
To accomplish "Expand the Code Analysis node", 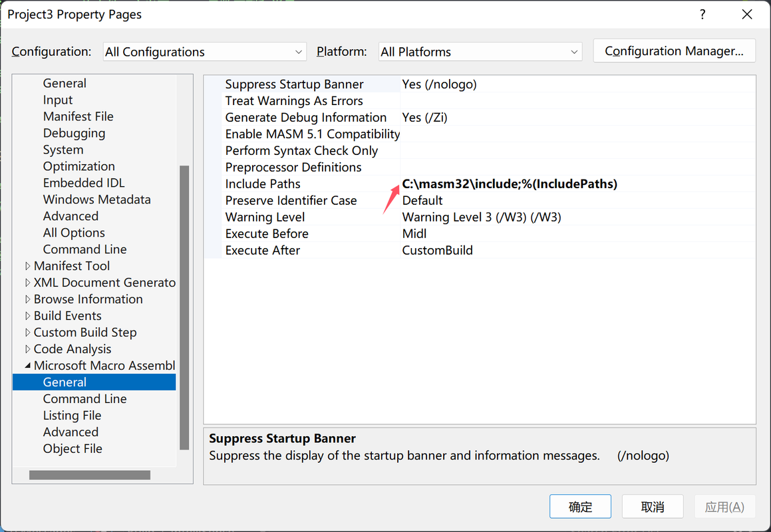I will point(27,349).
